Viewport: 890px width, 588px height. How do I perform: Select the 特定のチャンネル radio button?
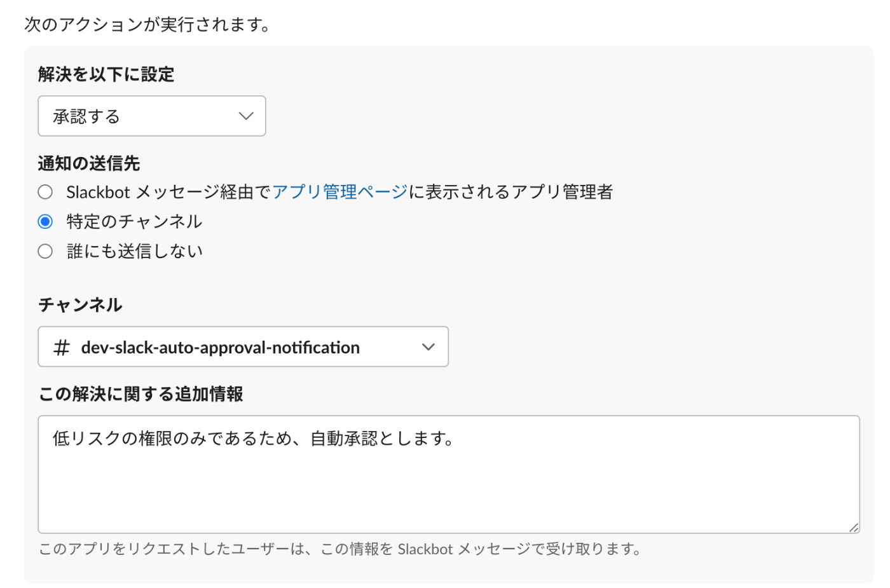click(x=45, y=222)
